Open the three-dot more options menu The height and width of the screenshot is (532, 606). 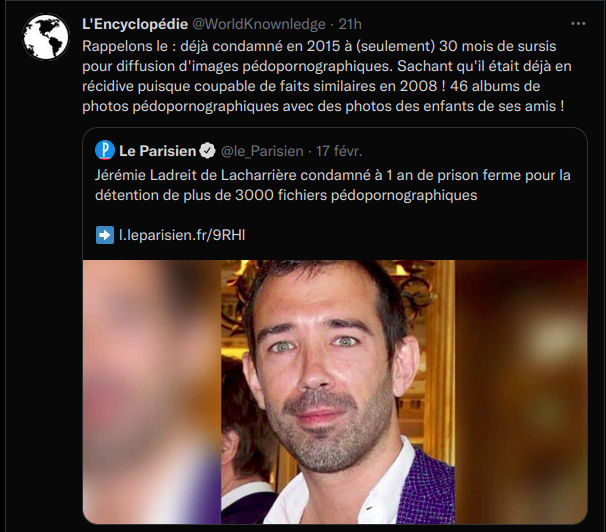(578, 24)
